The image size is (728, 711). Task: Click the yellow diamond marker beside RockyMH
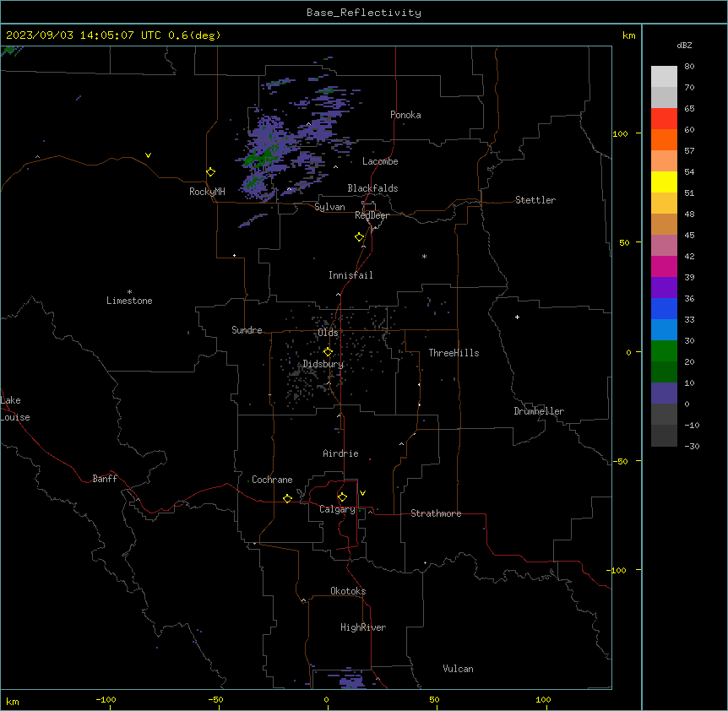[210, 171]
